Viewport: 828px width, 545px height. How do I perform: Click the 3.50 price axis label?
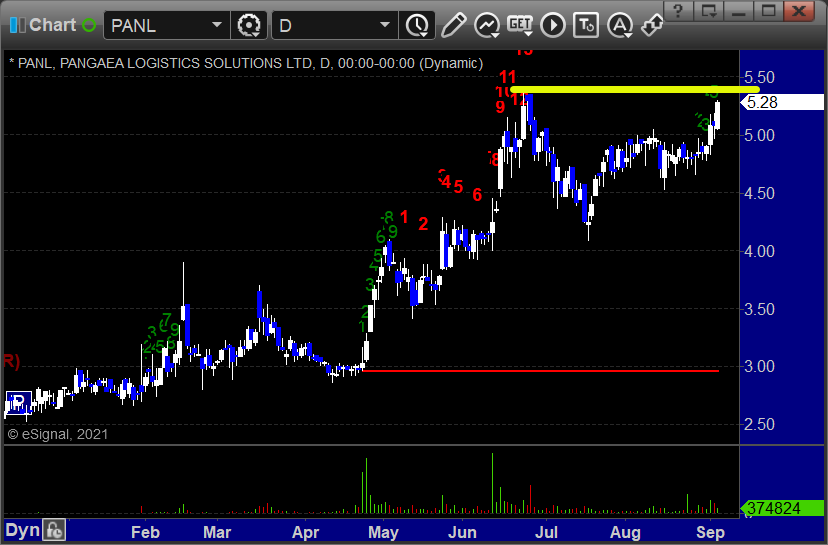(759, 309)
